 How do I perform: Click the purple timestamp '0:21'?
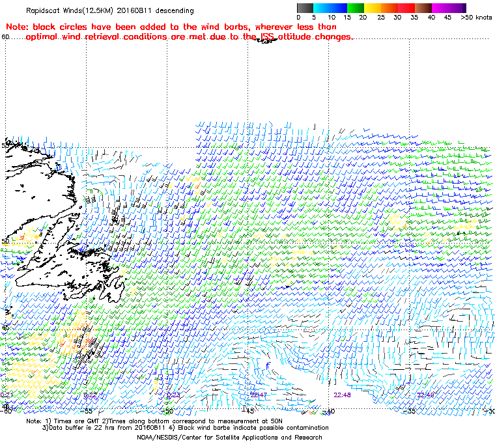tap(7, 395)
